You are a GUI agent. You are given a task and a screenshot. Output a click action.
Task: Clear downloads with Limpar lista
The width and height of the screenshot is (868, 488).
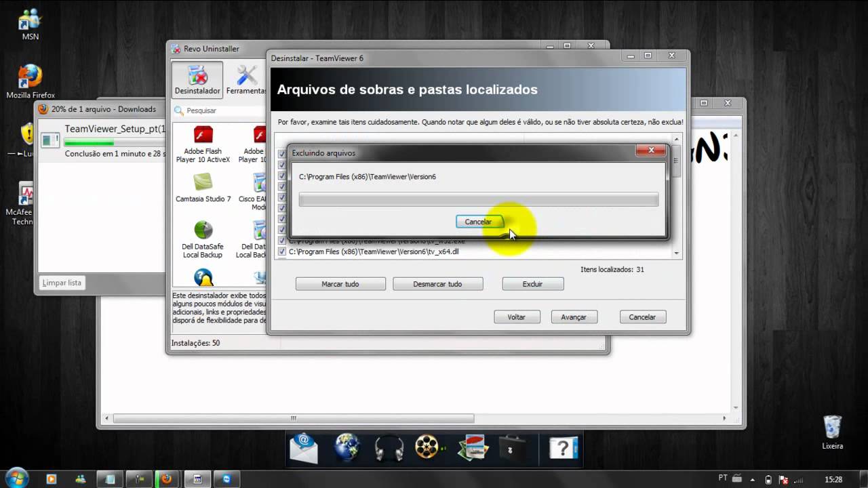62,283
